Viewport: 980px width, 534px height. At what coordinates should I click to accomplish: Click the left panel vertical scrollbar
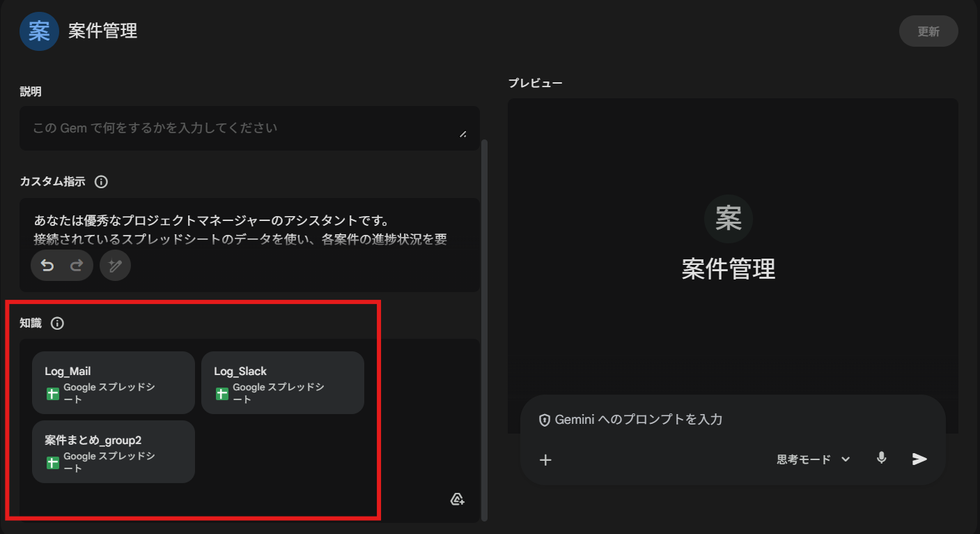485,329
